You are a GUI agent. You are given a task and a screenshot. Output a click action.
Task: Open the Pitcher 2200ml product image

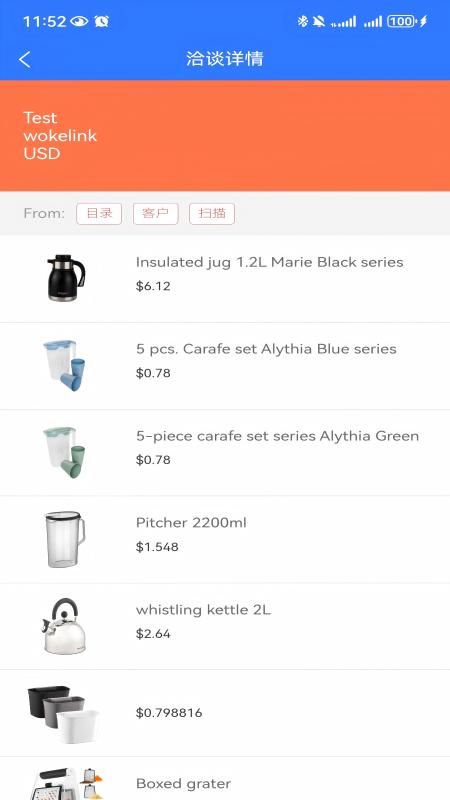click(x=64, y=539)
